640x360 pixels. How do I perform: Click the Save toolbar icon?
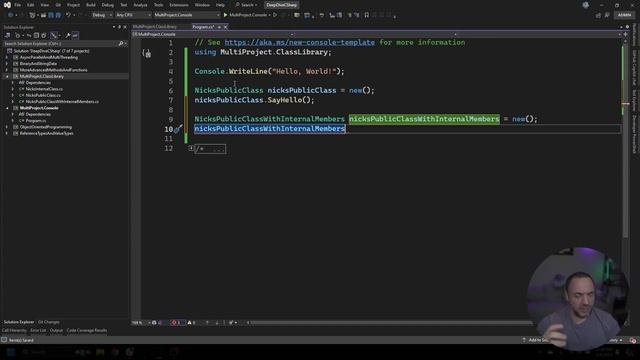(x=51, y=15)
